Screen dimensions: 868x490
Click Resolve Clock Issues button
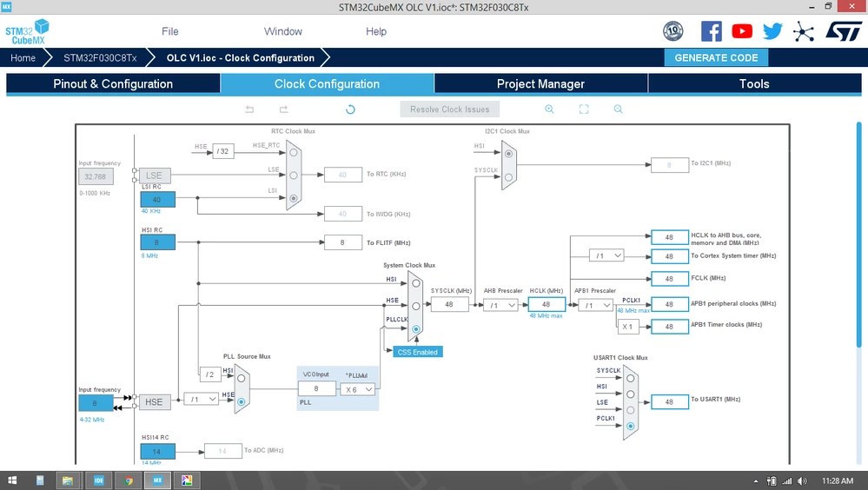[449, 109]
